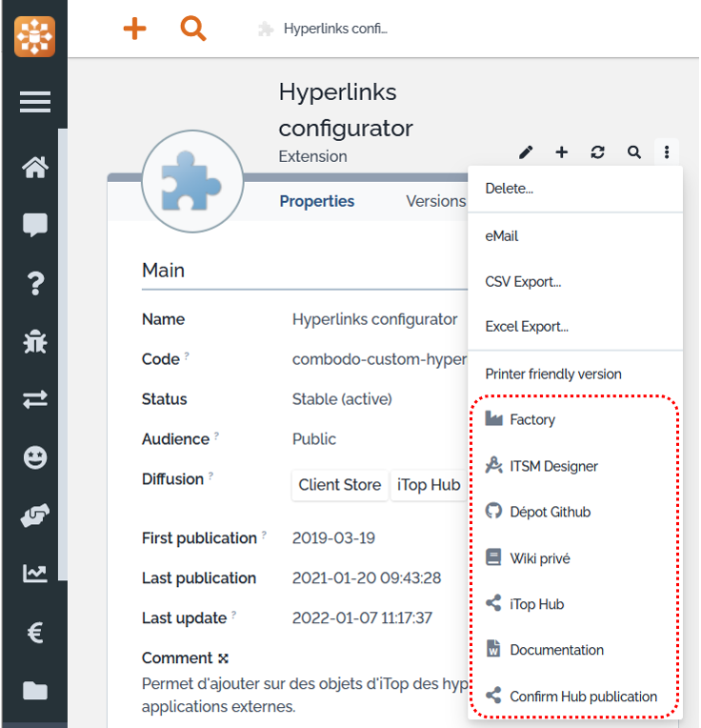
Task: Expand the Comment field with arrows icon
Action: coord(223,658)
